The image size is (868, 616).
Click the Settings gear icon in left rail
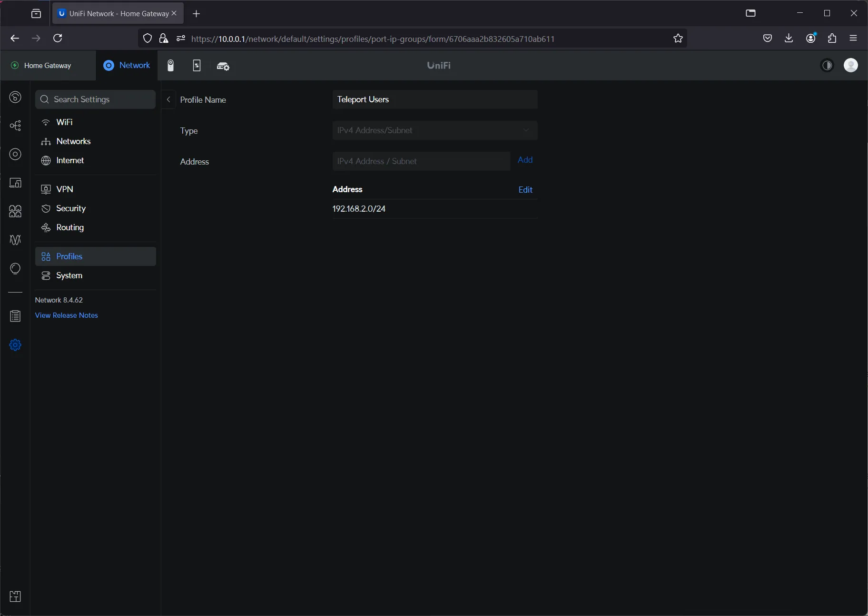pos(15,345)
